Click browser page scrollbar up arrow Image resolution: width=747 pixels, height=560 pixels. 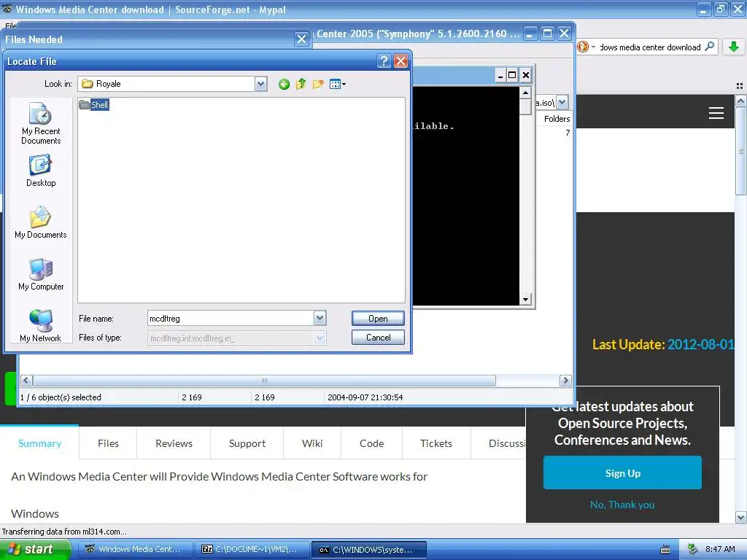(741, 101)
